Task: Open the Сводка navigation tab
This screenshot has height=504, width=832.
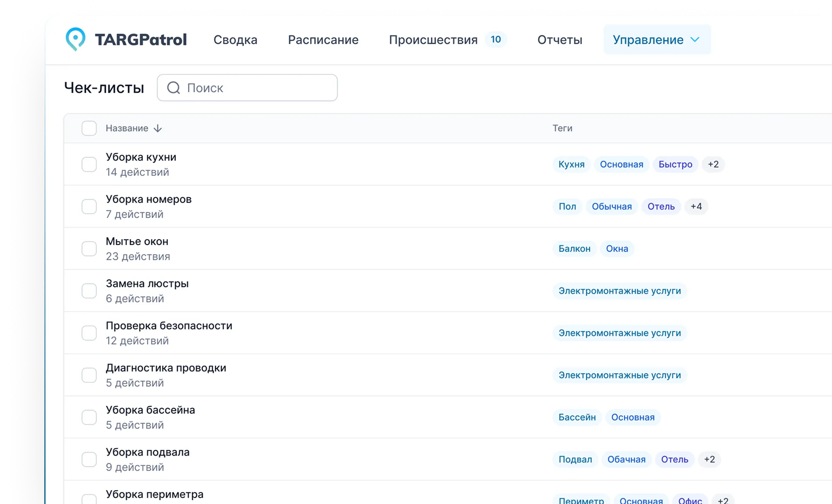Action: [235, 40]
